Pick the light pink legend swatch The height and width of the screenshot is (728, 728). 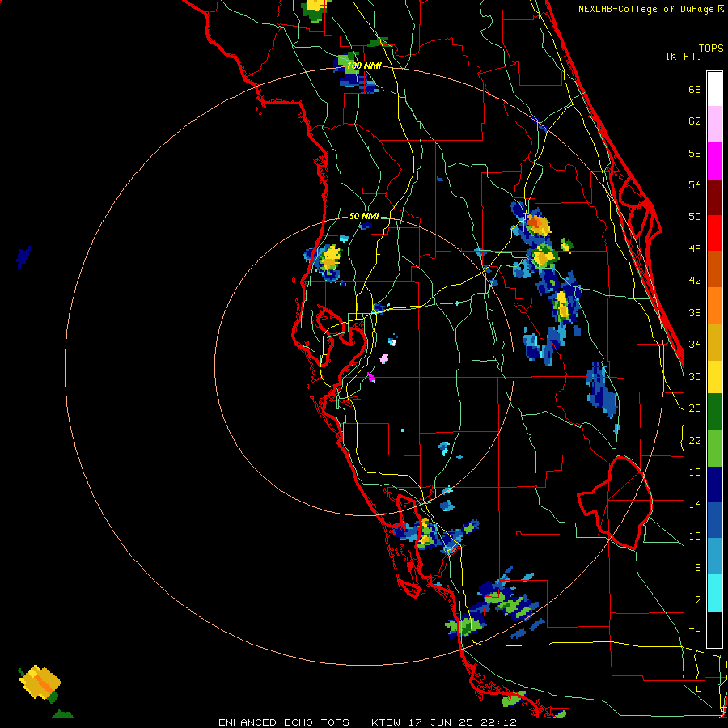[x=714, y=124]
